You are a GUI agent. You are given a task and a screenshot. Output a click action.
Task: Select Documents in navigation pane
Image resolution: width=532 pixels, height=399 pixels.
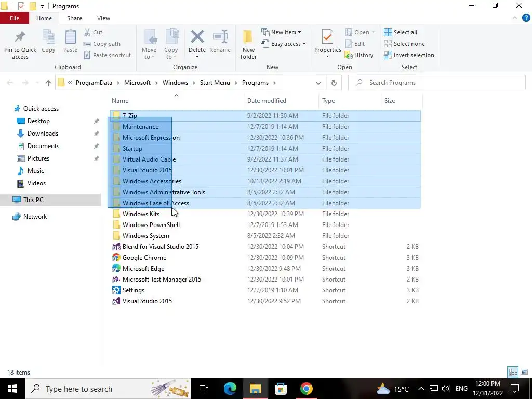pos(43,146)
